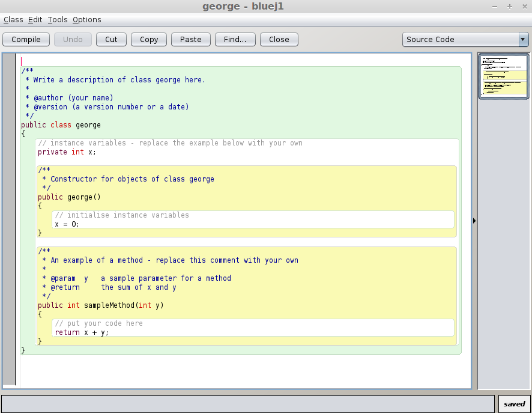Open the Find... dialog button
Viewport: 532px width, 413px height.
click(x=235, y=40)
